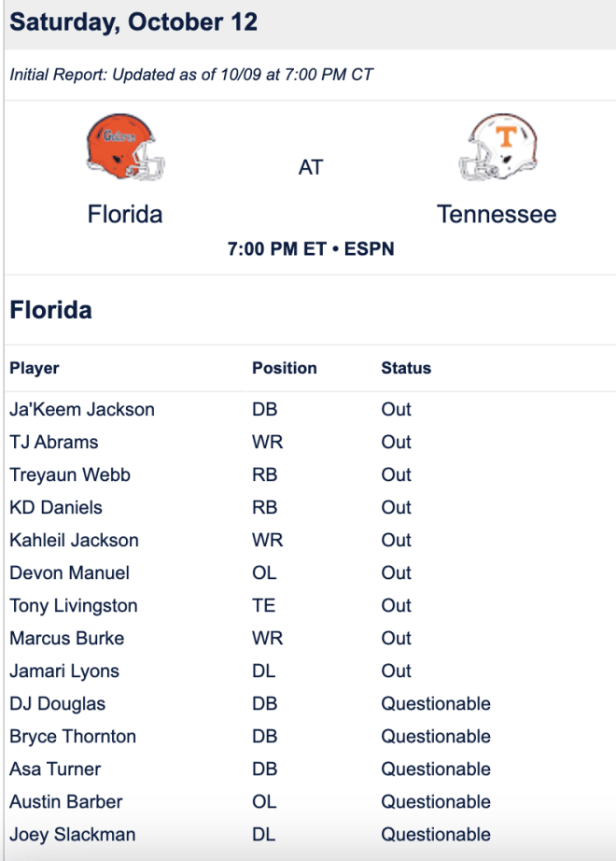Image resolution: width=616 pixels, height=861 pixels.
Task: Click the Status column header
Action: coord(406,368)
